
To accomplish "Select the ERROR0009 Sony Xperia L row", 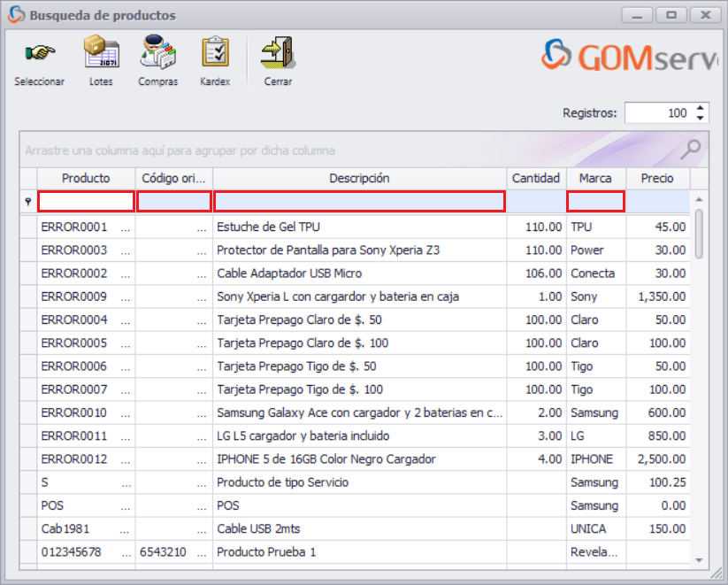I will [x=354, y=296].
